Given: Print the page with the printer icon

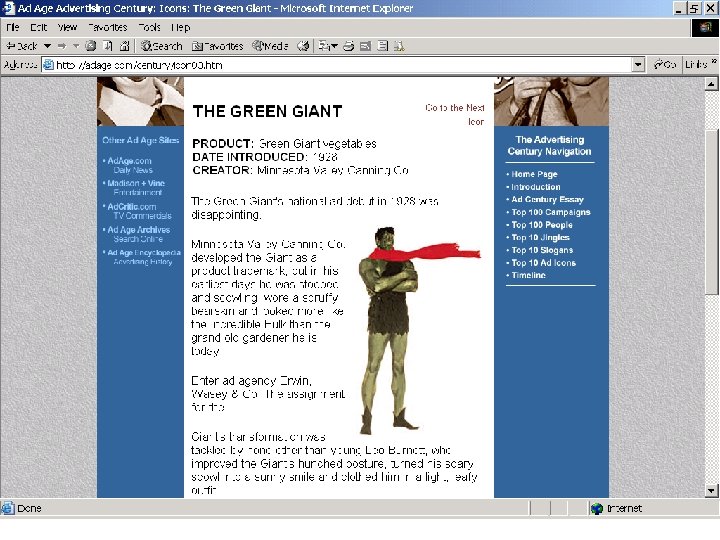Looking at the screenshot, I should pos(349,46).
